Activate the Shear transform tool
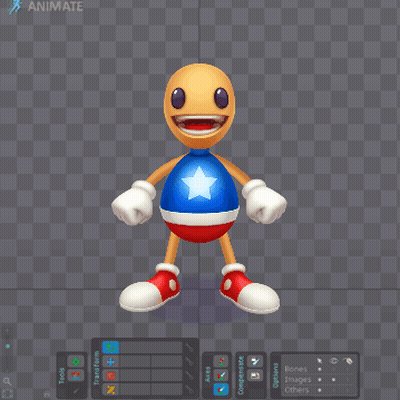 pos(111,389)
